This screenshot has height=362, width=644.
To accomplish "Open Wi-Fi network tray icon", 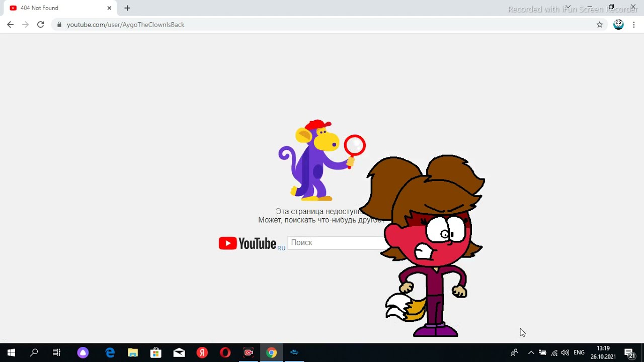I will point(554,352).
